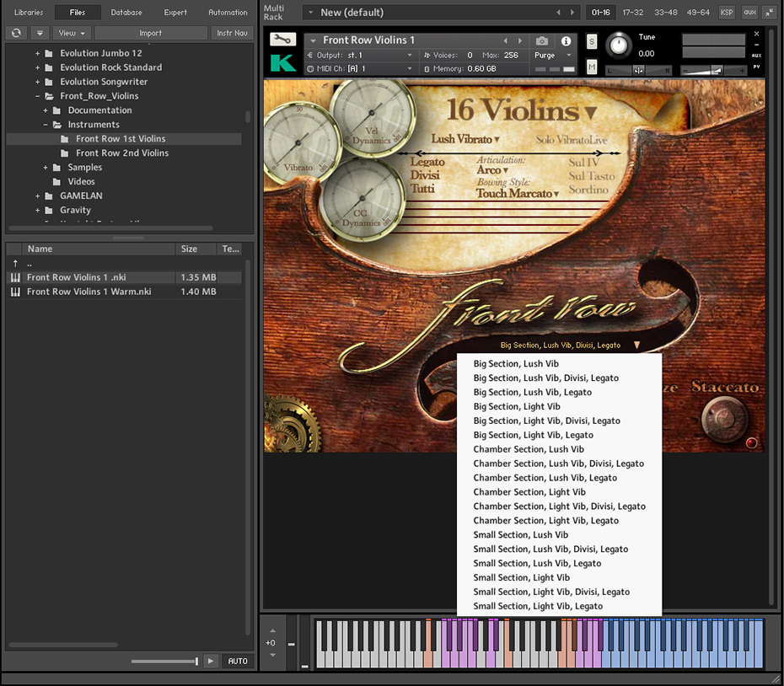Image resolution: width=784 pixels, height=686 pixels.
Task: Open the 16 Violins section dropdown
Action: click(x=522, y=110)
